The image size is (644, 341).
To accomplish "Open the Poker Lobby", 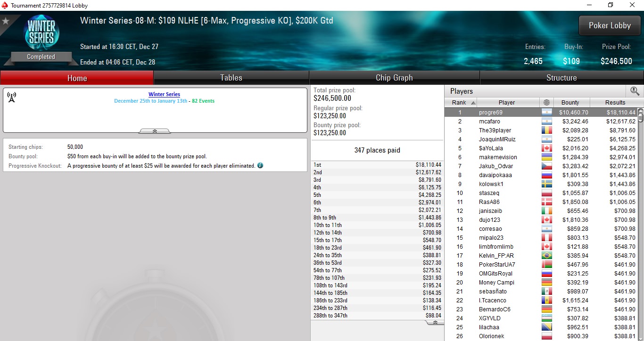I will pos(610,25).
